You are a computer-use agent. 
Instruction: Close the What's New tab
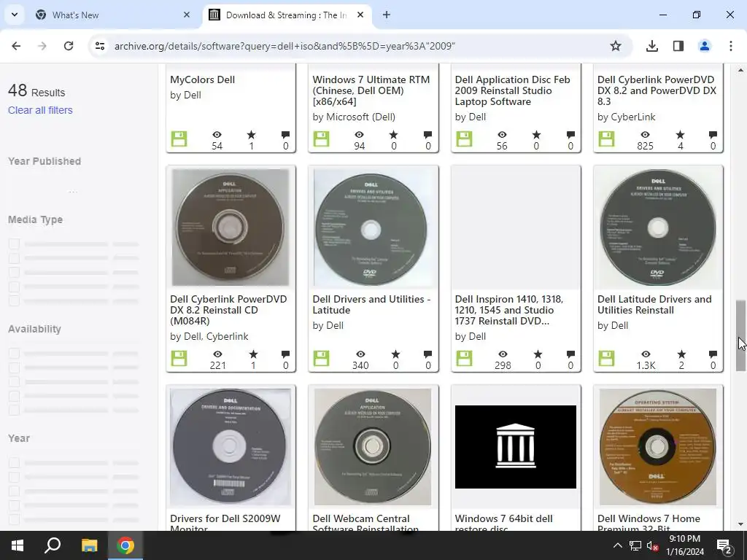tap(187, 15)
